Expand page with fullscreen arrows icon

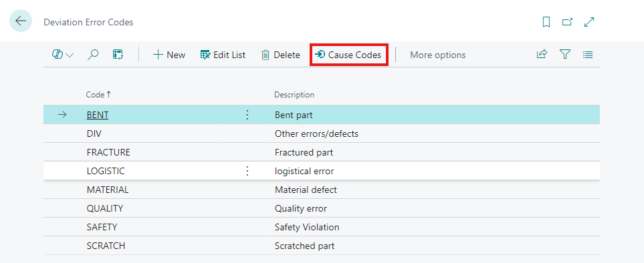click(589, 22)
